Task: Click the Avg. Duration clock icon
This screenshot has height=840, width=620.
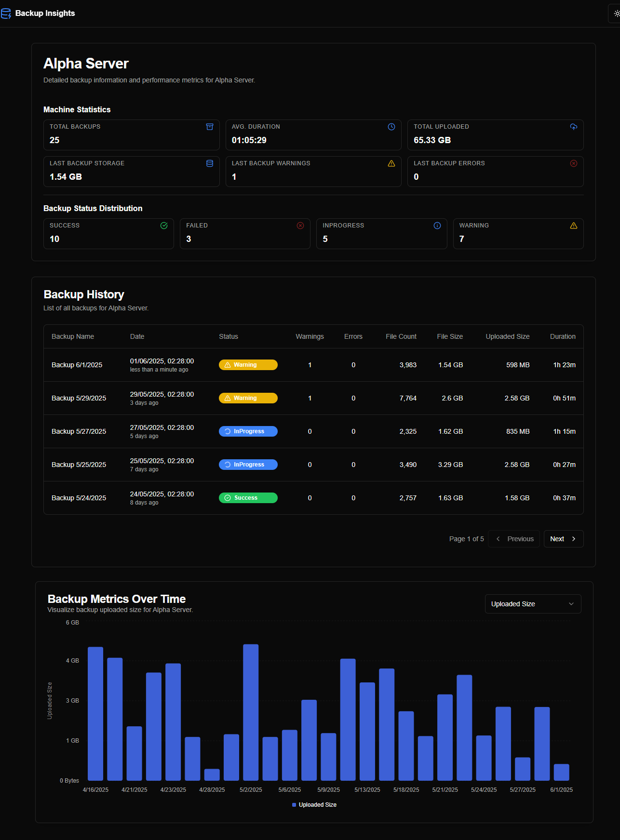Action: tap(391, 127)
